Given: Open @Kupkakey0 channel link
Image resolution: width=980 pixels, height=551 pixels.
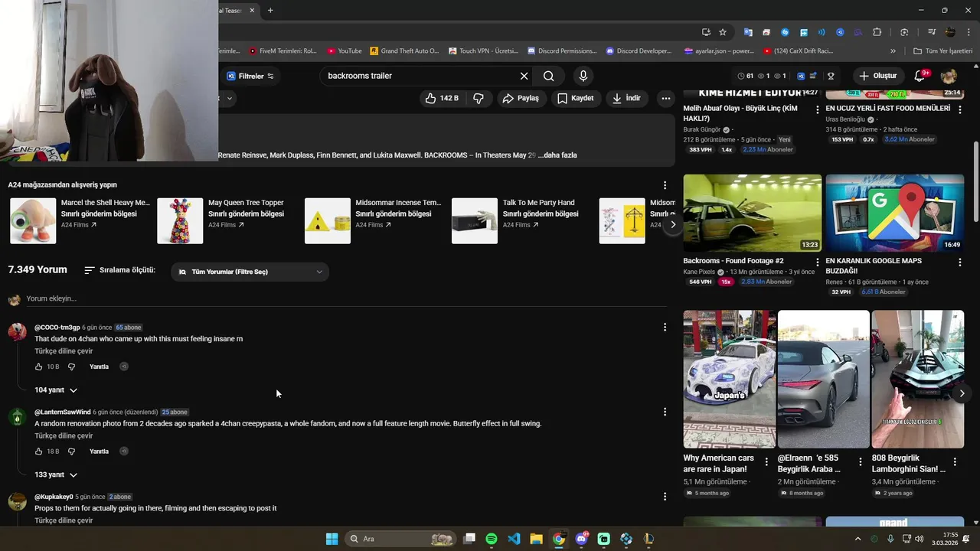Looking at the screenshot, I should click(x=54, y=497).
